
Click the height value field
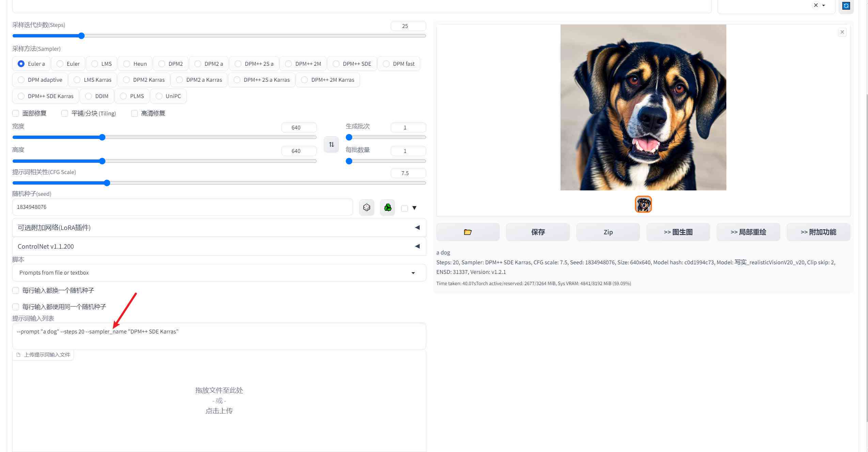click(299, 151)
